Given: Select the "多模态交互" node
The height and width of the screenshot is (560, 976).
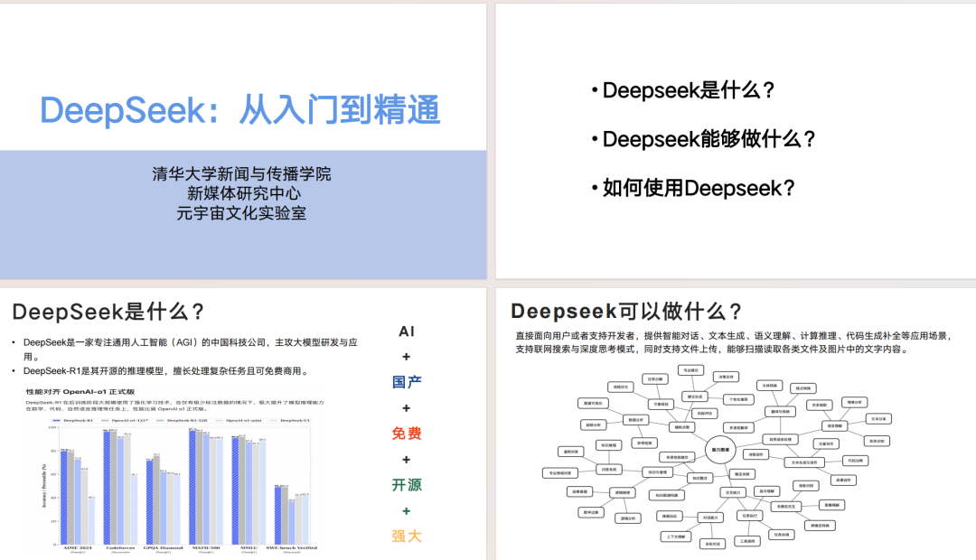Looking at the screenshot, I should tap(787, 506).
